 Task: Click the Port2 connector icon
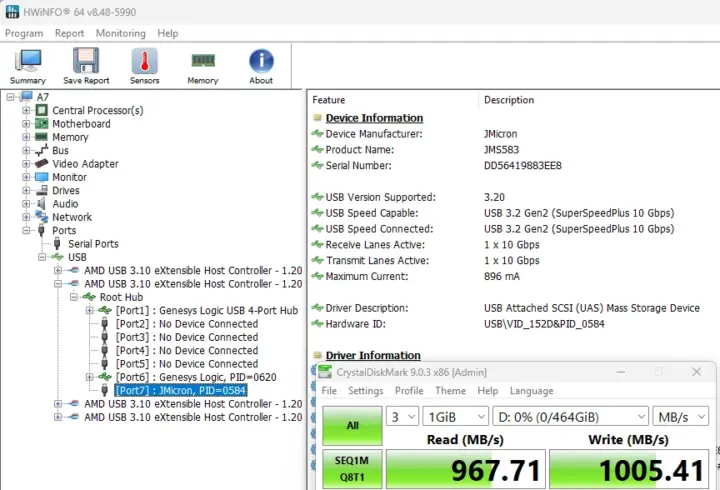pos(105,323)
